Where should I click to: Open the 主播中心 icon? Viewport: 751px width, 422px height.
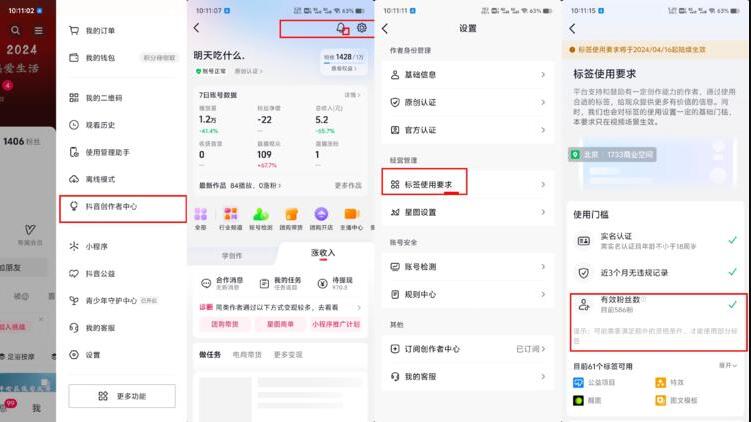tap(351, 218)
